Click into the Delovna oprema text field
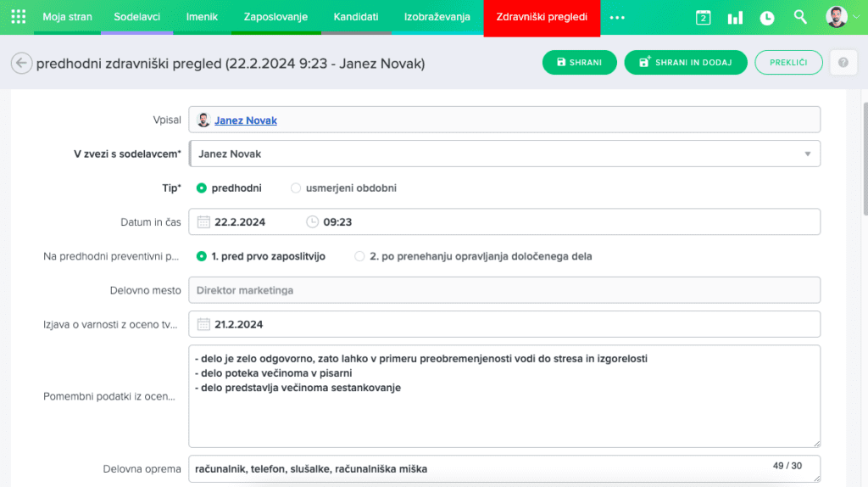The width and height of the screenshot is (868, 487). [475, 468]
